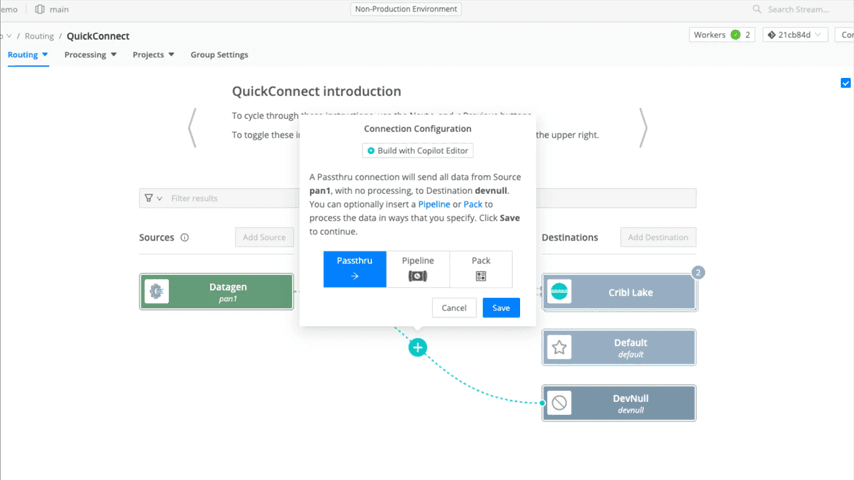Viewport: 854px width, 480px height.
Task: Go to next instruction with right arrow
Action: click(x=643, y=128)
